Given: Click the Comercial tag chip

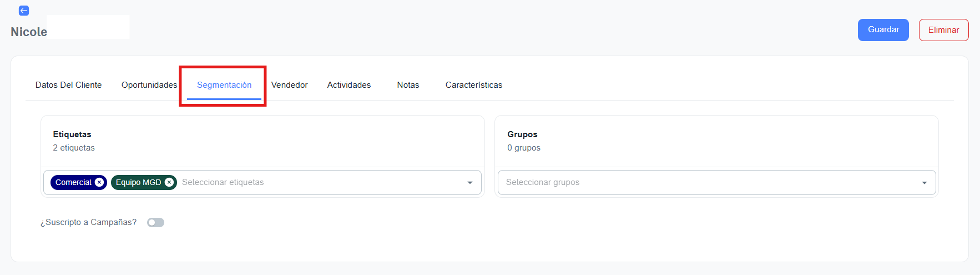Looking at the screenshot, I should 73,182.
